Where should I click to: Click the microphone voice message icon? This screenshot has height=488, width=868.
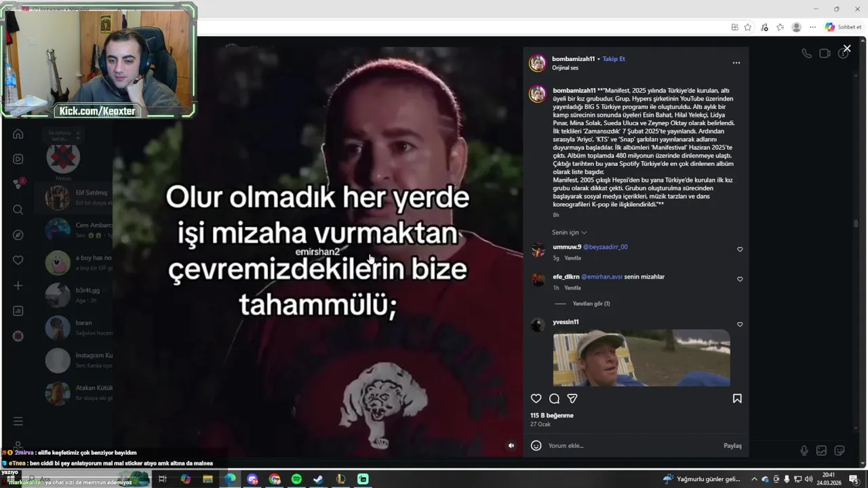804,450
